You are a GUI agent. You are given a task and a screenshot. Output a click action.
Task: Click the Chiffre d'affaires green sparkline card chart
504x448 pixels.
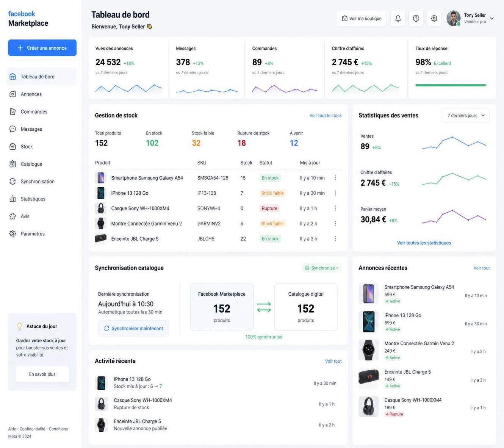[x=365, y=88]
